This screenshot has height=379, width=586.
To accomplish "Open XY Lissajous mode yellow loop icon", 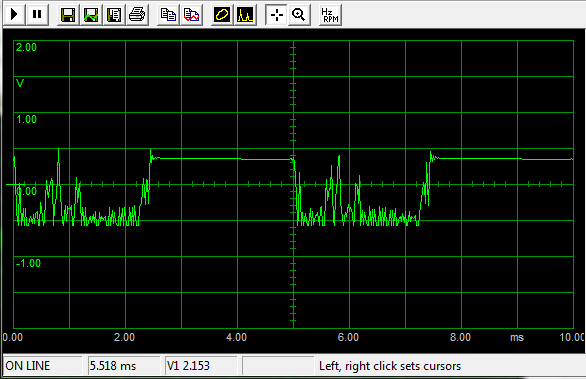I will 222,15.
